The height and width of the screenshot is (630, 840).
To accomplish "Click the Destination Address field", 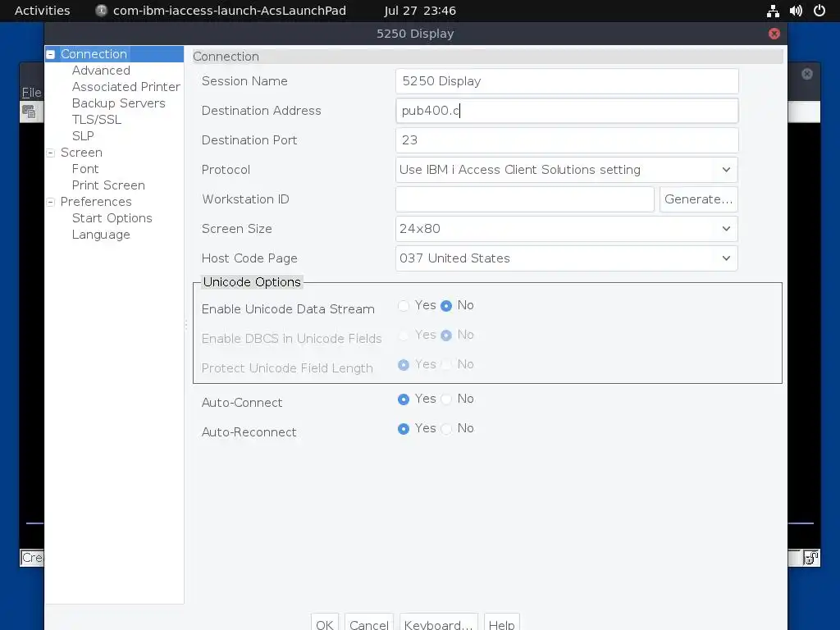I will click(567, 111).
